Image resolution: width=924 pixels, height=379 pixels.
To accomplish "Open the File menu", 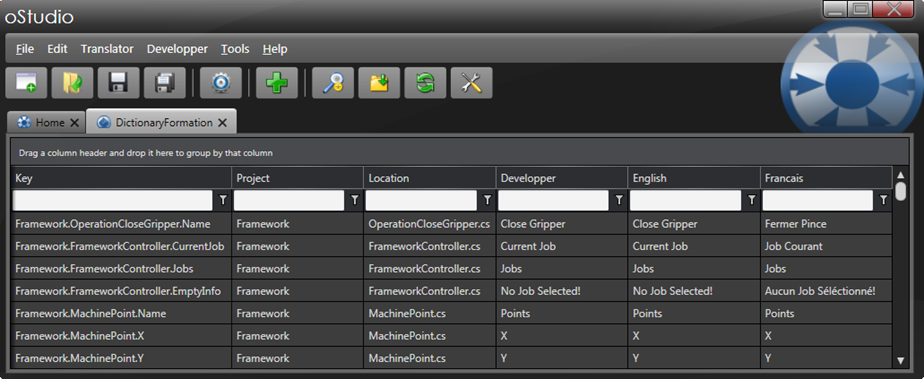I will (x=25, y=49).
